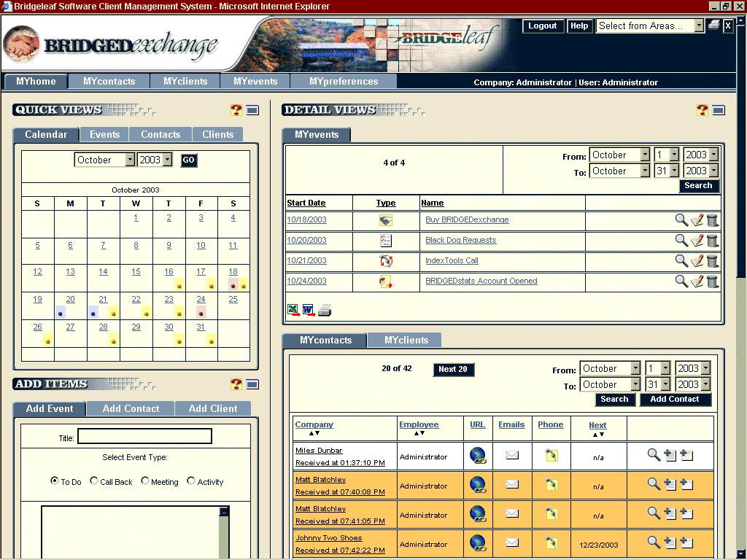View Johnny Two Shoes contact with magnifier

[654, 542]
